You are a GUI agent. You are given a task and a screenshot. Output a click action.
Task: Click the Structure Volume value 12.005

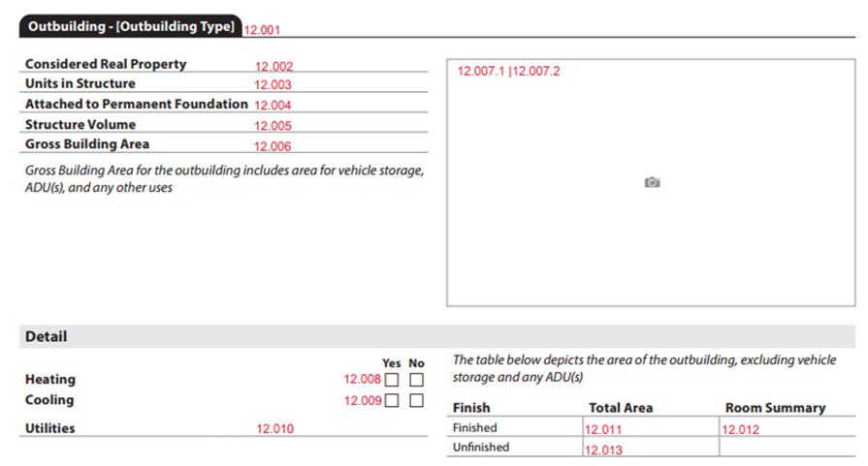[273, 126]
